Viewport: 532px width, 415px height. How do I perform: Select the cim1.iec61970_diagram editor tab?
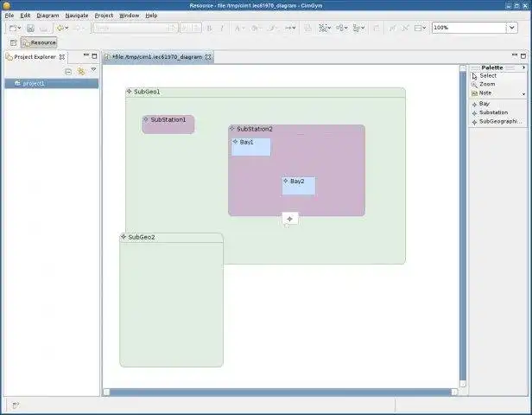pos(157,57)
